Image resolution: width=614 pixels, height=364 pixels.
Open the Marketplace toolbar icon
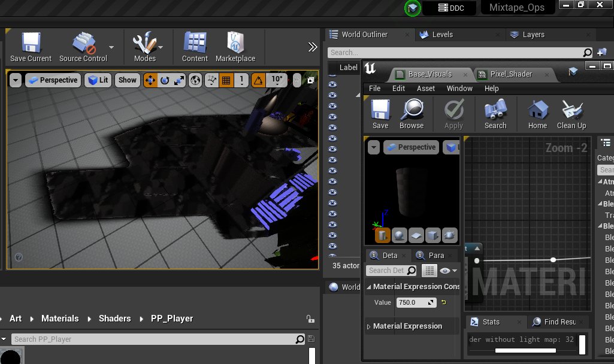click(235, 47)
